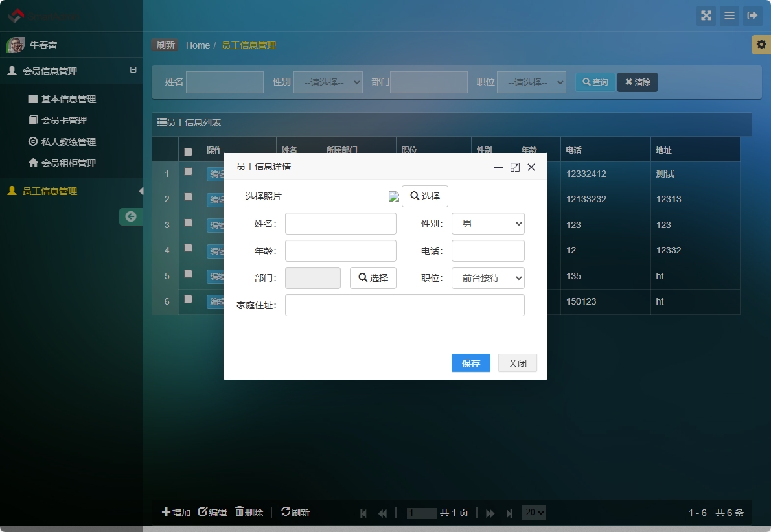The height and width of the screenshot is (532, 771).
Task: Click the logout icon at top right
Action: 753,16
